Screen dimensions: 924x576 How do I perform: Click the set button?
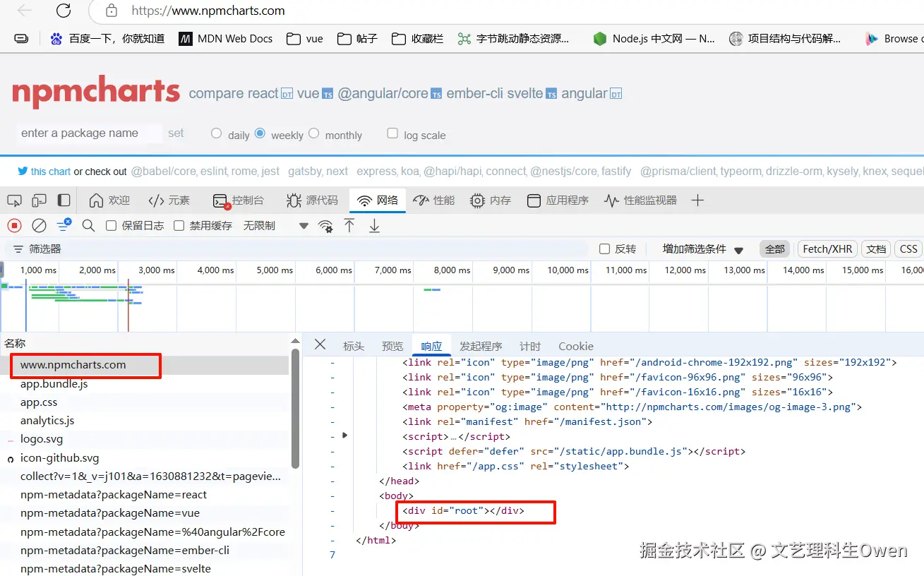(176, 133)
